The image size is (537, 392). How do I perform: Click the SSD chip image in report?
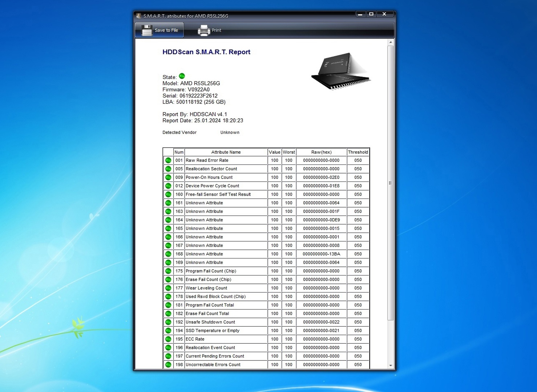(x=341, y=71)
